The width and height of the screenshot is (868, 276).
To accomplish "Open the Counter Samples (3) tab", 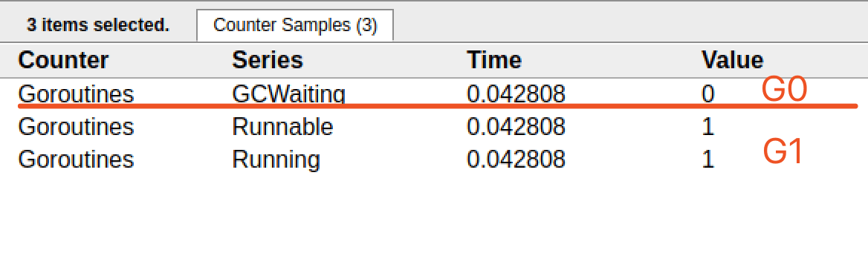I will coord(295,25).
